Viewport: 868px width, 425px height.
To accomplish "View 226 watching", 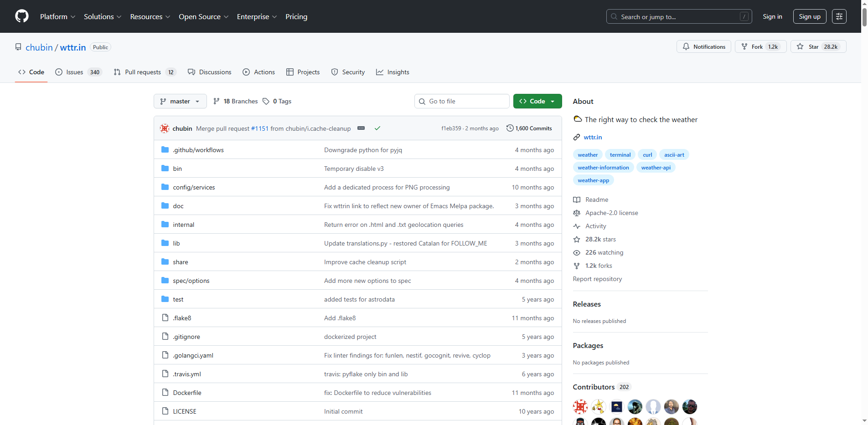I will click(x=598, y=252).
